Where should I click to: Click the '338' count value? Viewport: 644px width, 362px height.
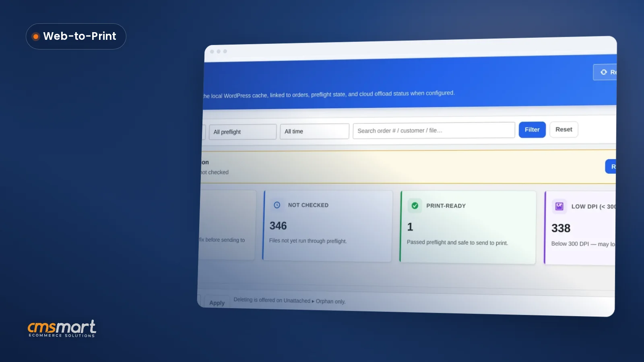pos(561,228)
